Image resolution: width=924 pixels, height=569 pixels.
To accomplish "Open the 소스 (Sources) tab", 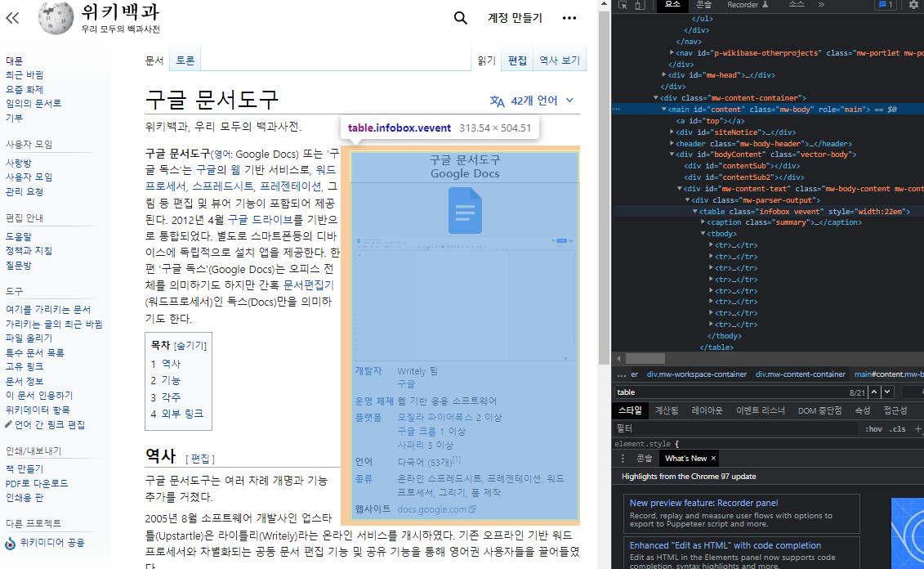I will (x=796, y=5).
